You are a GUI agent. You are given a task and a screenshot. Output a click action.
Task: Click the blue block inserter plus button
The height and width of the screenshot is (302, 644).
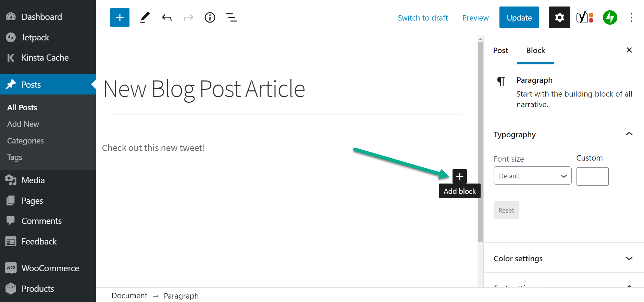coord(120,17)
